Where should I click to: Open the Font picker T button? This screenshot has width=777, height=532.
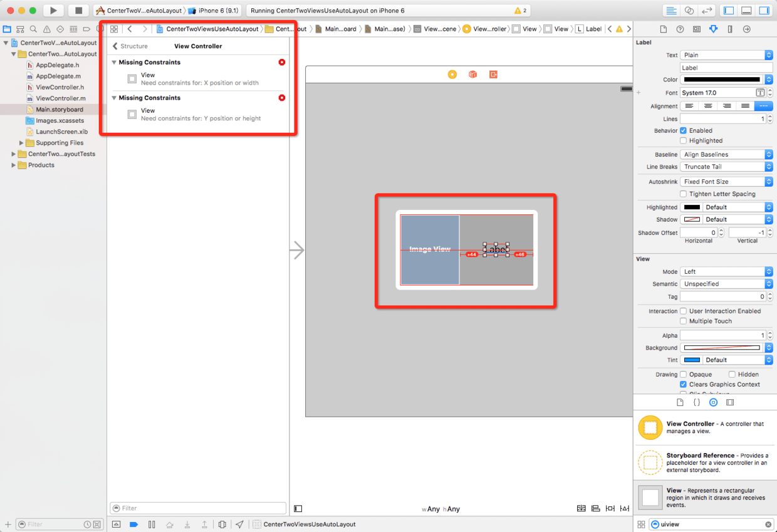pos(759,93)
